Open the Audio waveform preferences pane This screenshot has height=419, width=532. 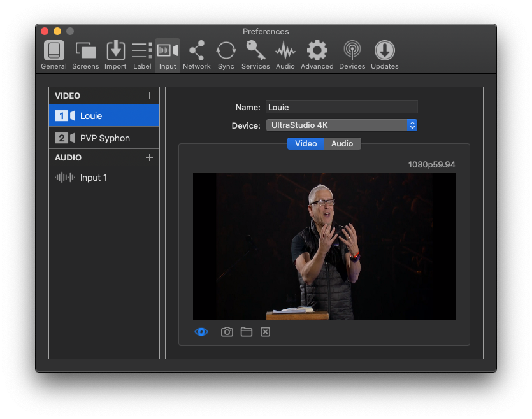(x=285, y=55)
